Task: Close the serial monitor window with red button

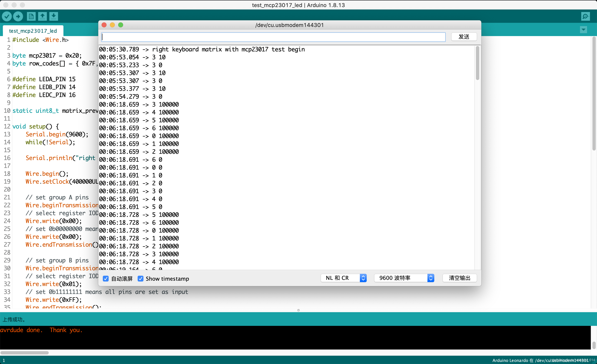Action: [104, 25]
